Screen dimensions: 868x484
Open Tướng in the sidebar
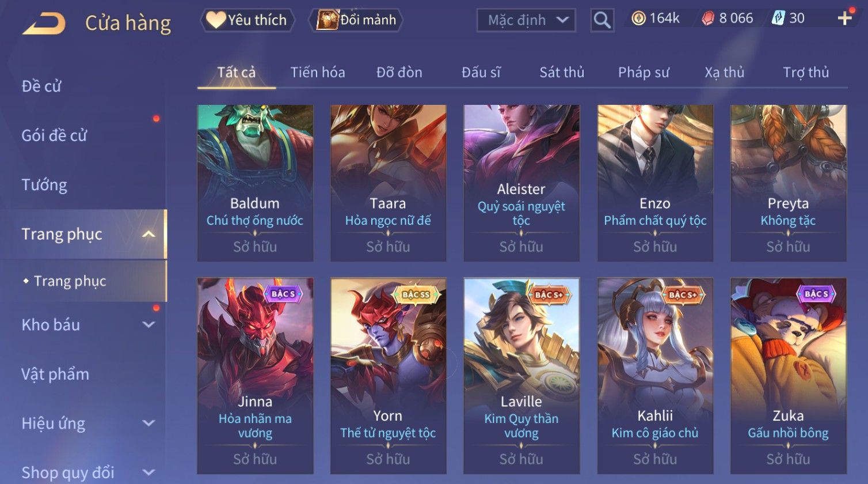(44, 185)
